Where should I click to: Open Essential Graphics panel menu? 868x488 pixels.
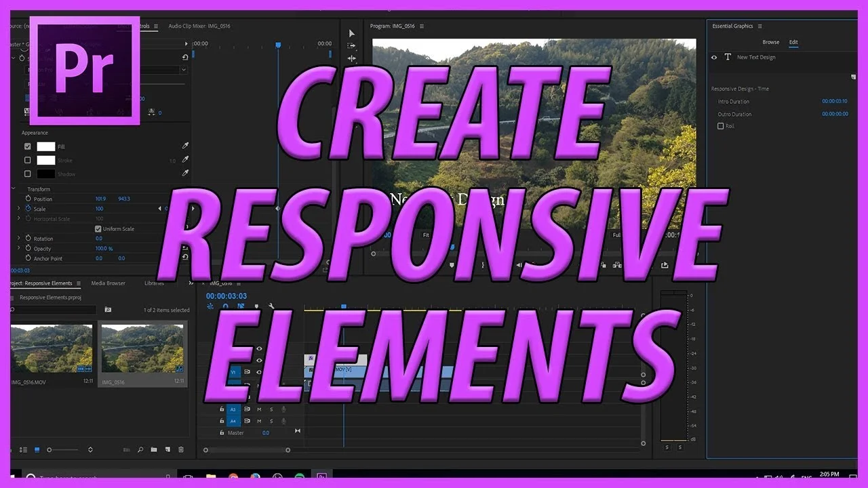pos(760,26)
